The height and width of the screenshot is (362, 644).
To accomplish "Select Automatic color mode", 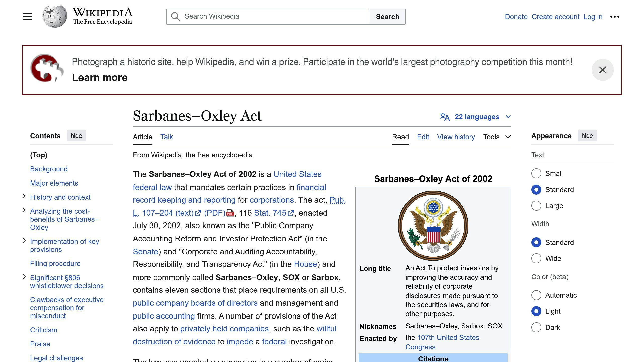I will (536, 295).
